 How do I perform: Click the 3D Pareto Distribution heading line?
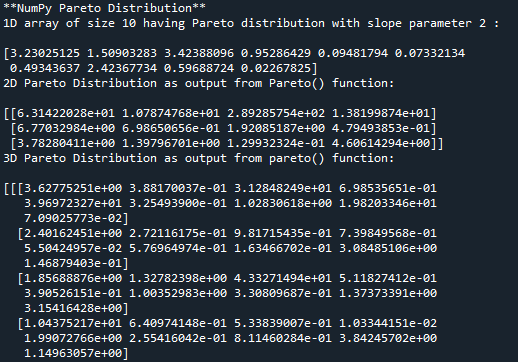coord(199,158)
